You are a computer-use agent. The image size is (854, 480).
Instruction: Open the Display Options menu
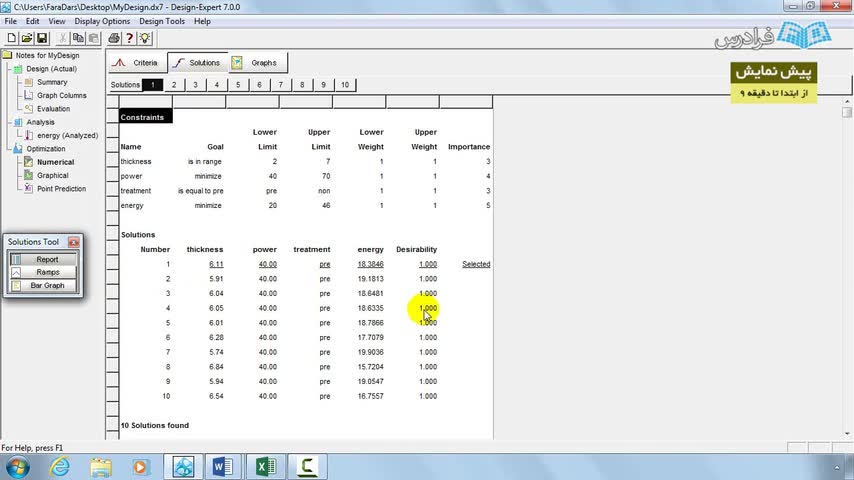tap(102, 21)
